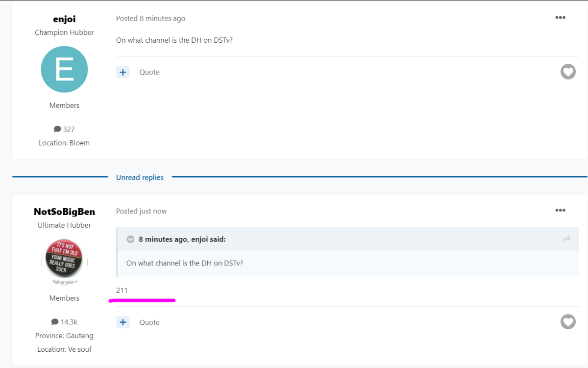Click the speech bubble icon beside 14.3k
Image resolution: width=588 pixels, height=368 pixels.
click(54, 322)
